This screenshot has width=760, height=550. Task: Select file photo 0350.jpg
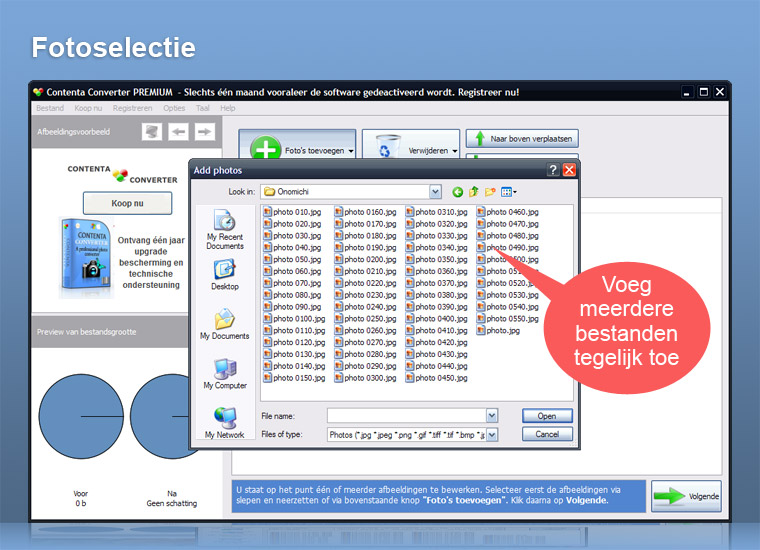coord(437,259)
